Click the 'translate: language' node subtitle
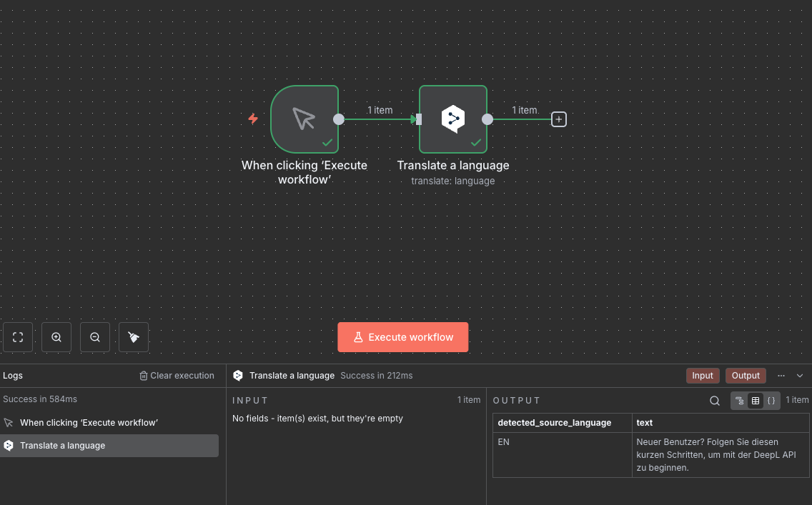 point(453,181)
